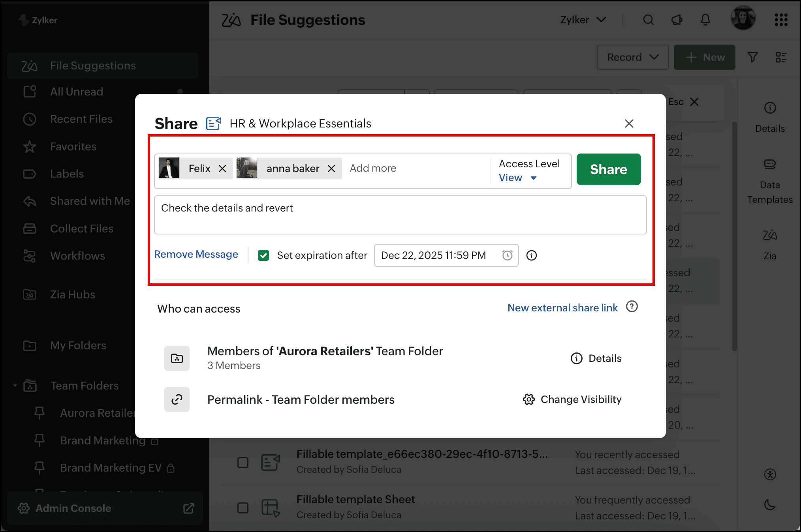Click the help icon beside external share link
Screen dimensions: 801x532
point(632,307)
